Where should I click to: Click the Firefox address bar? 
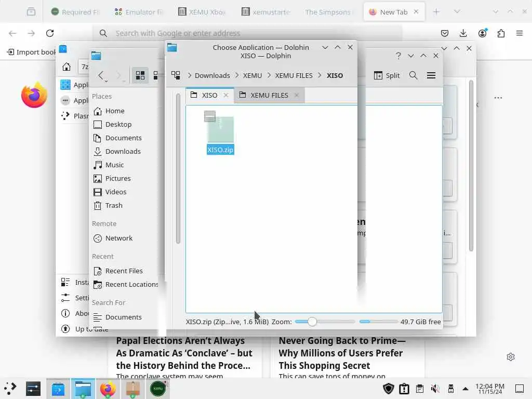point(247,33)
